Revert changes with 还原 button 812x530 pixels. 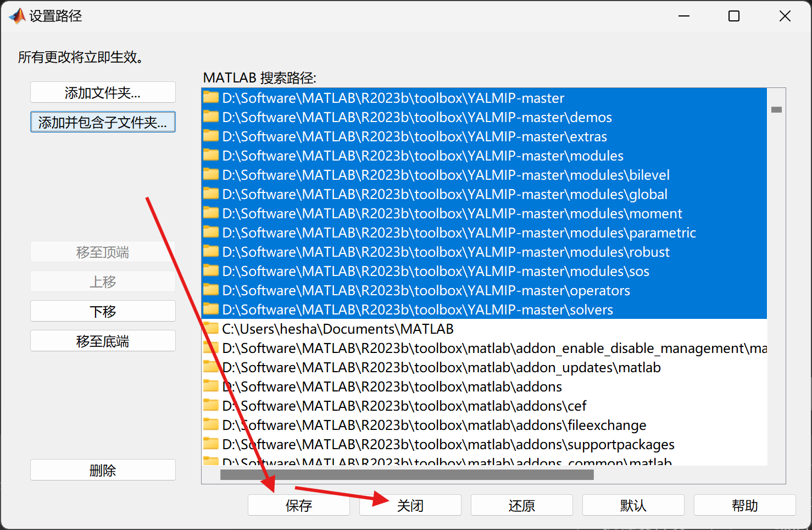pyautogui.click(x=522, y=505)
